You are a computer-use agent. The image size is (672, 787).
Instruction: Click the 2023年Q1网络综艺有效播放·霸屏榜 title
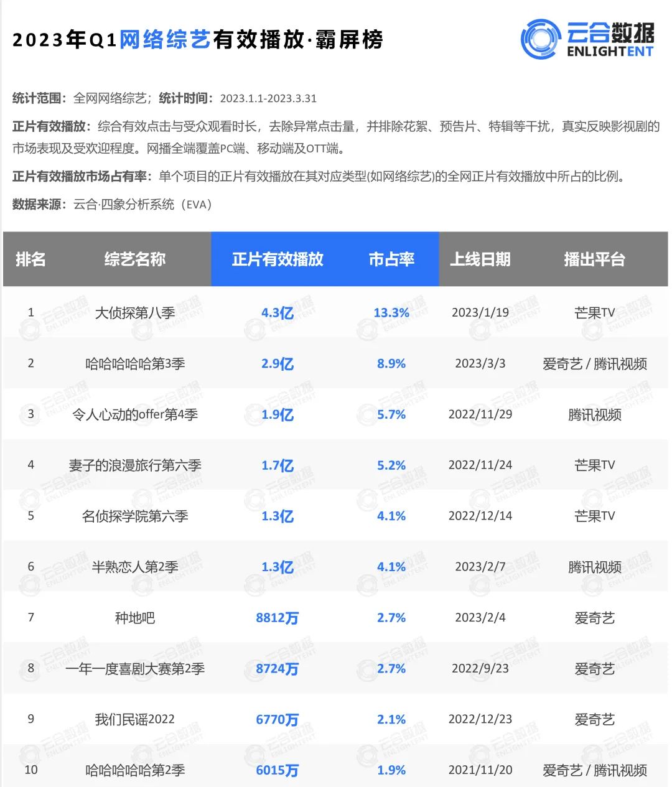click(197, 40)
